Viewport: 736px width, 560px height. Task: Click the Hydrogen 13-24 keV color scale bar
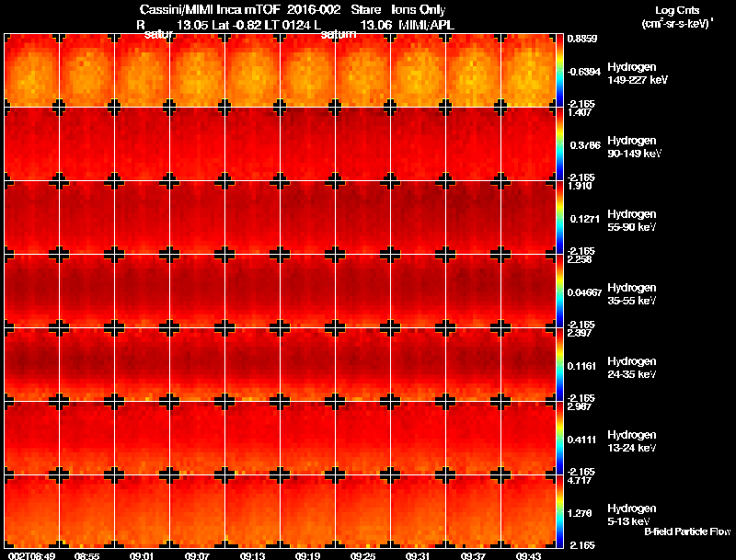[x=559, y=439]
